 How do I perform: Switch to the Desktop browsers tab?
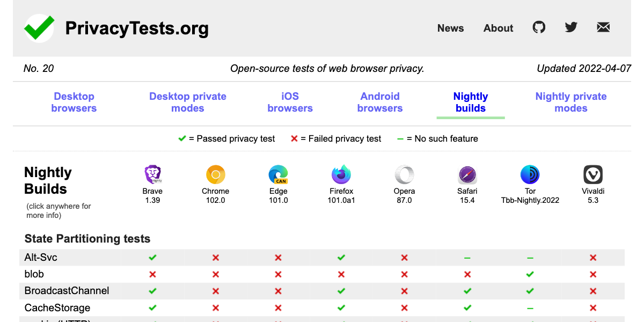(74, 102)
